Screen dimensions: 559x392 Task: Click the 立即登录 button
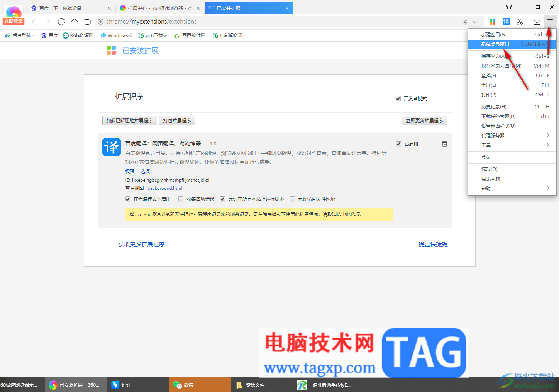point(14,21)
